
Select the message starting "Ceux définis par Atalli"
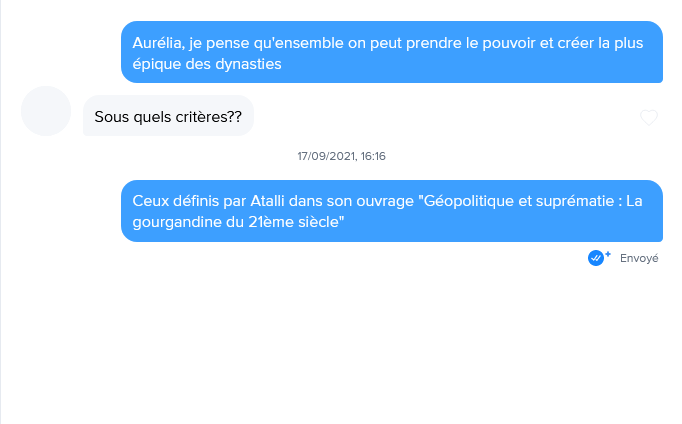[392, 211]
